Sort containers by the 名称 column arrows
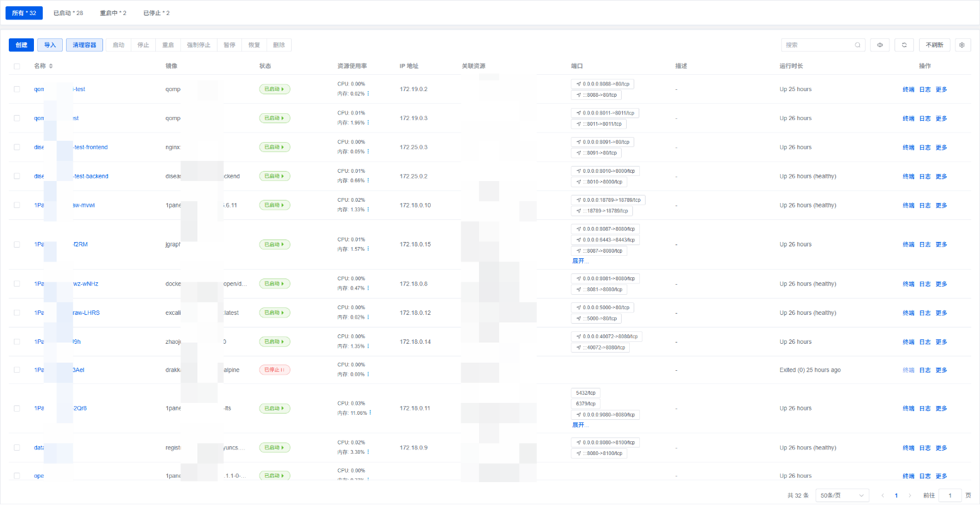This screenshot has height=511, width=980. click(x=51, y=66)
